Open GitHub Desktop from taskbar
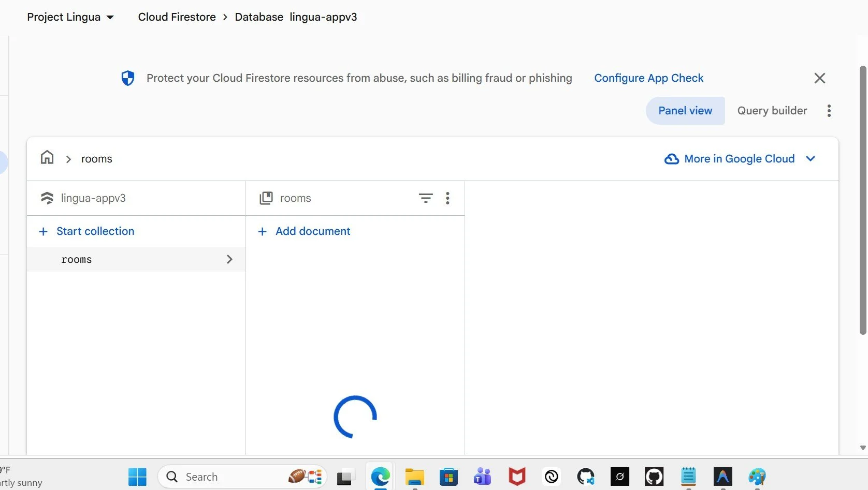The image size is (868, 490). point(654,477)
